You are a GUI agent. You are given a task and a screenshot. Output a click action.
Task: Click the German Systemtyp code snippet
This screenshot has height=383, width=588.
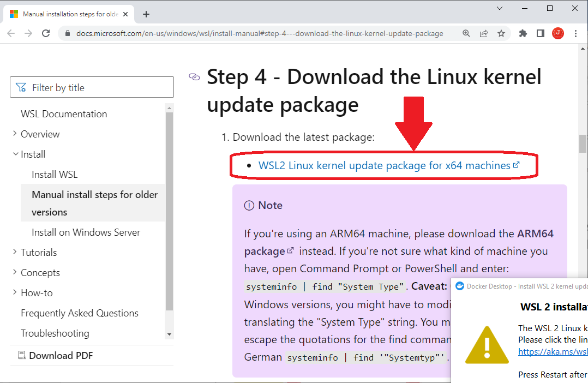pos(367,357)
